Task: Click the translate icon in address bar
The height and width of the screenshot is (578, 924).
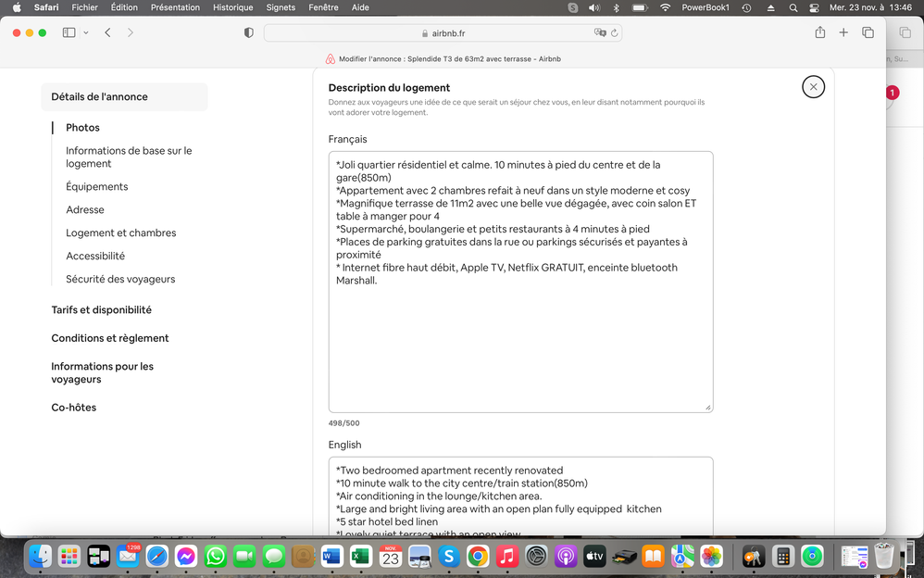Action: pos(600,32)
